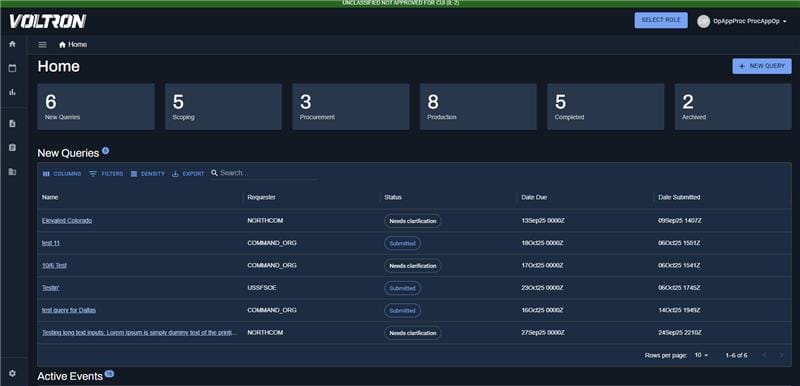800x386 pixels.
Task: Sort by the Requester column header
Action: [x=261, y=197]
